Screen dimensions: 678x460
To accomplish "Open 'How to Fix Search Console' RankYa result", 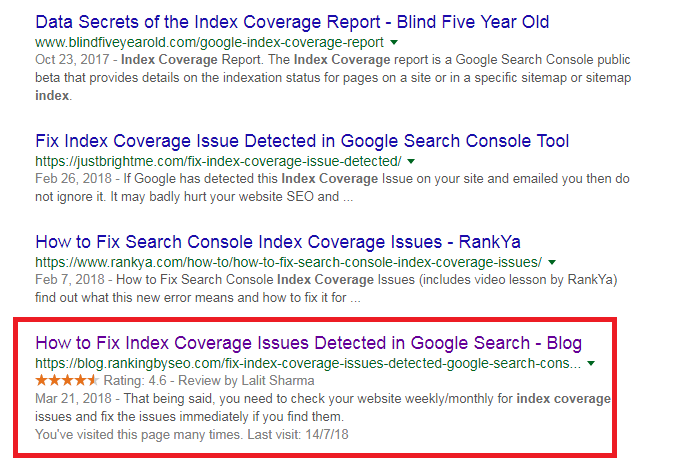I will 278,242.
